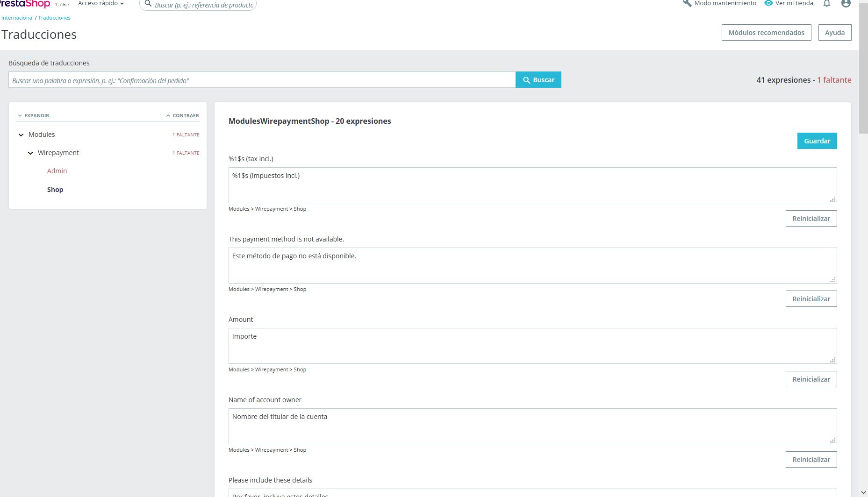Collapse the Modules tree node

click(x=21, y=135)
